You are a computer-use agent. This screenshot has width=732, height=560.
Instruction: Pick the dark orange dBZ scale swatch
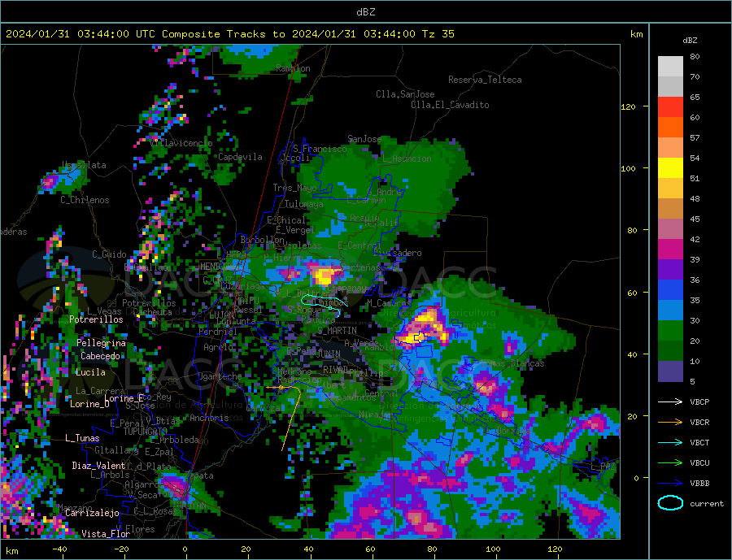coord(670,127)
